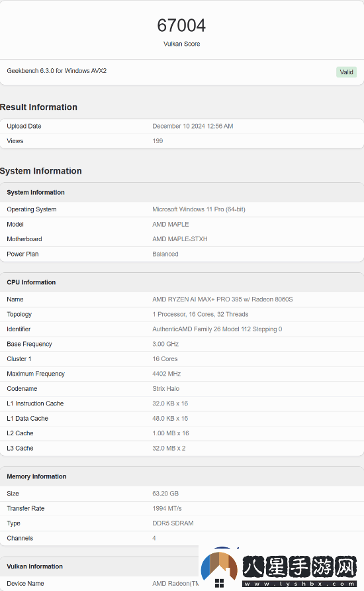The height and width of the screenshot is (591, 364).
Task: Click the Vulkan Score label
Action: coord(181,44)
